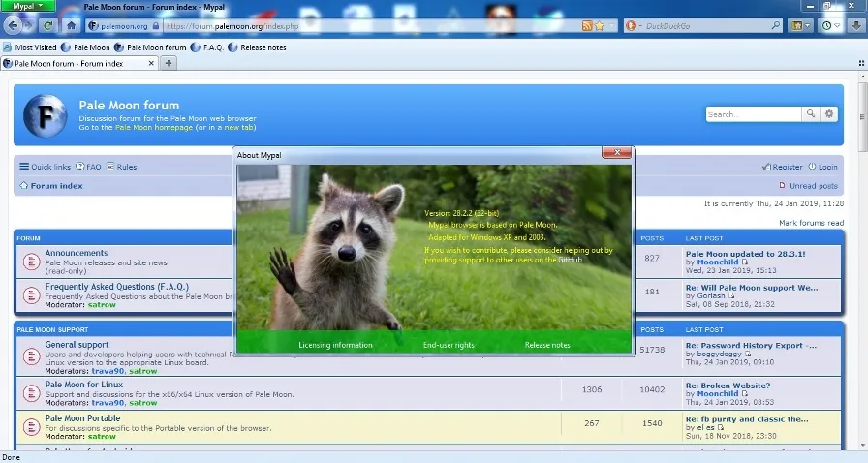Expand the Mypal application menu button

(x=28, y=6)
